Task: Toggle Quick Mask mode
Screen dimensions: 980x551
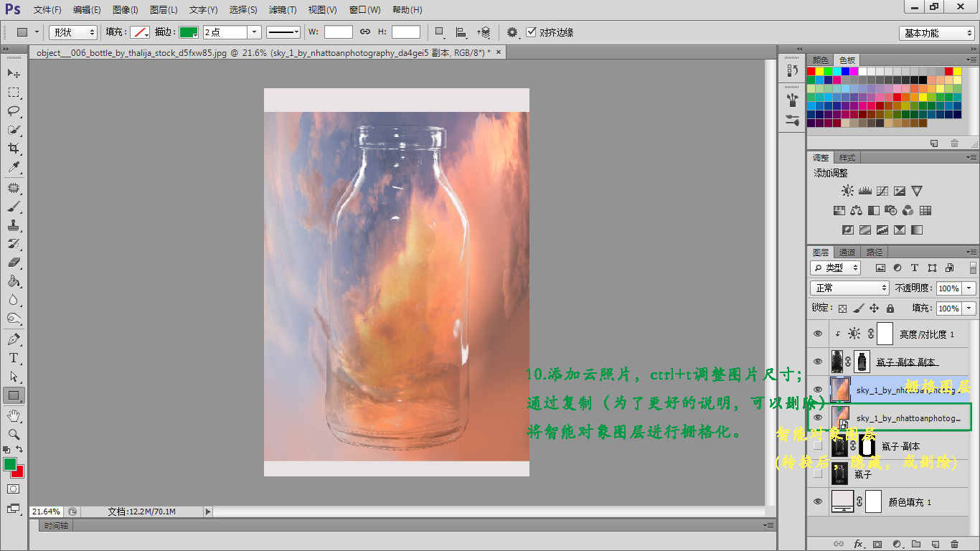Action: tap(14, 489)
